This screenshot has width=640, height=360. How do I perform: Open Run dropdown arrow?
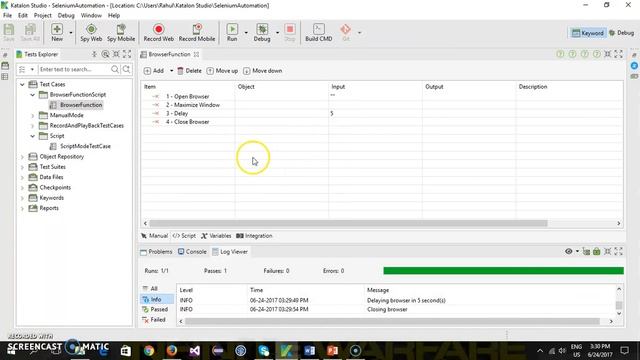tap(246, 33)
